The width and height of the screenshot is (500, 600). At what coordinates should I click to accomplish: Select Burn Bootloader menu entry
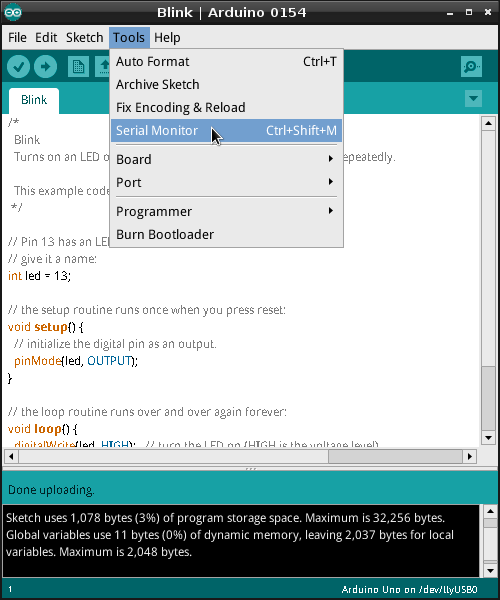[x=226, y=234]
